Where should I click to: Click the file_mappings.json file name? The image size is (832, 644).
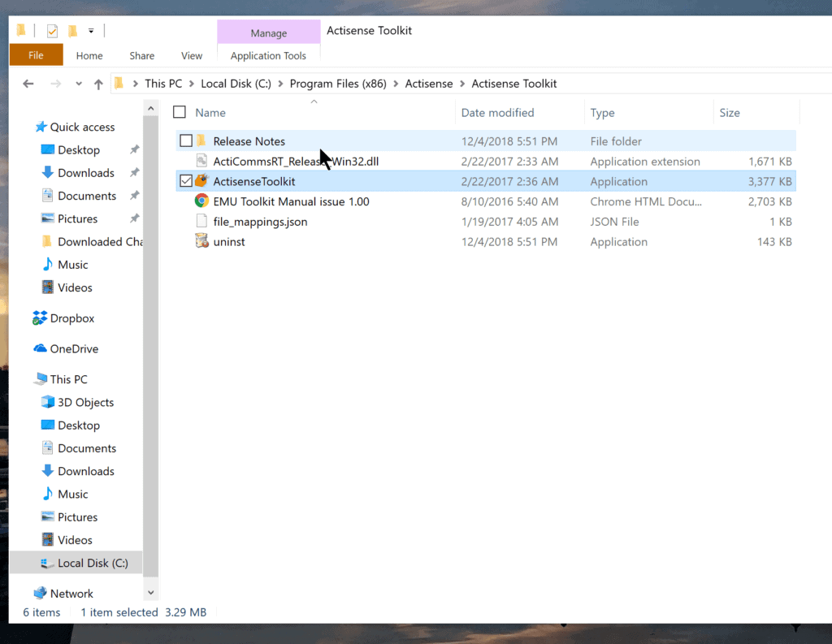click(x=260, y=222)
